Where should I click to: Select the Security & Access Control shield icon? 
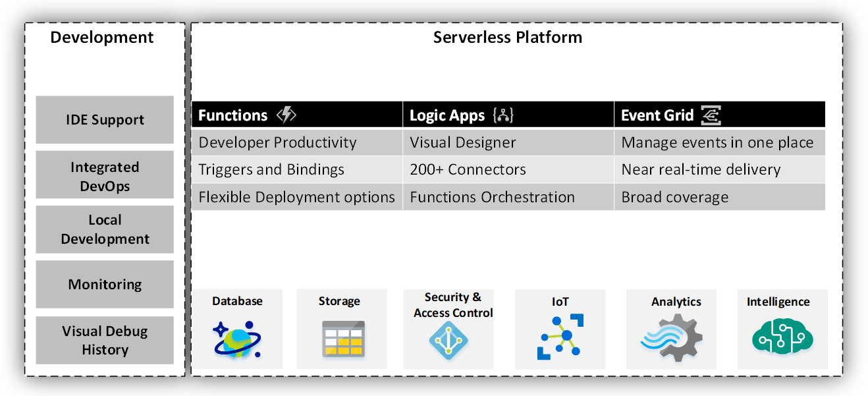[448, 341]
